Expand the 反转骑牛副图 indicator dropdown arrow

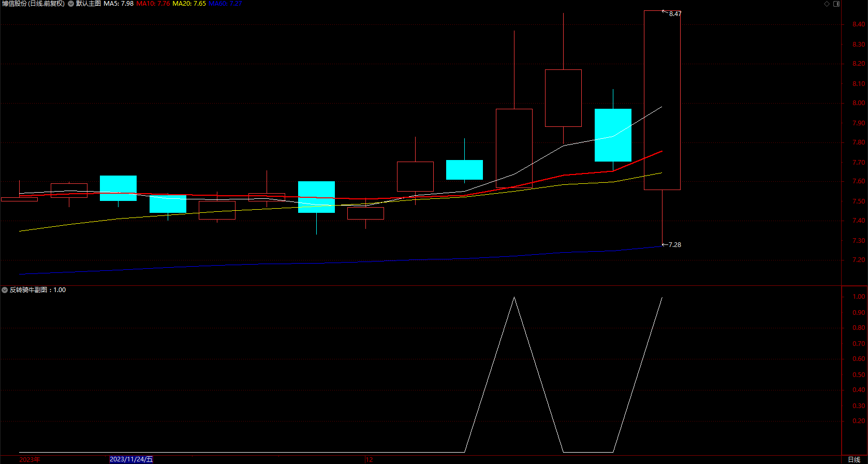(5, 290)
